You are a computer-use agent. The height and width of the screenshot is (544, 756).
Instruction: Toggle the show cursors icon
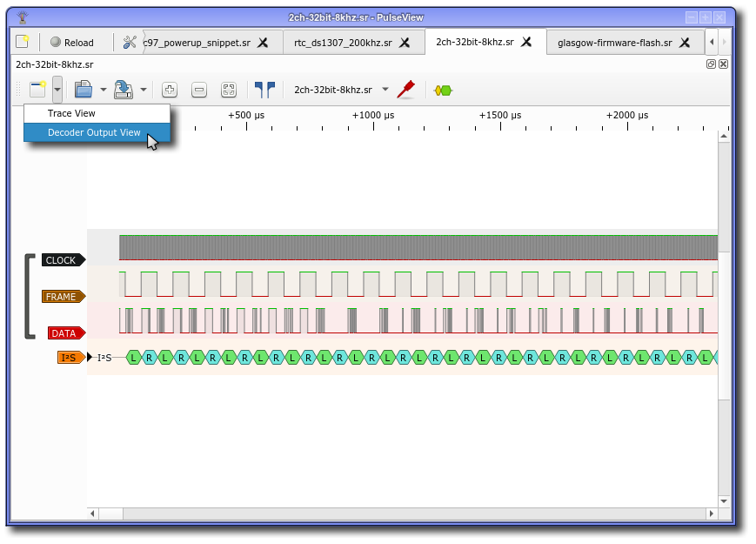click(x=264, y=90)
